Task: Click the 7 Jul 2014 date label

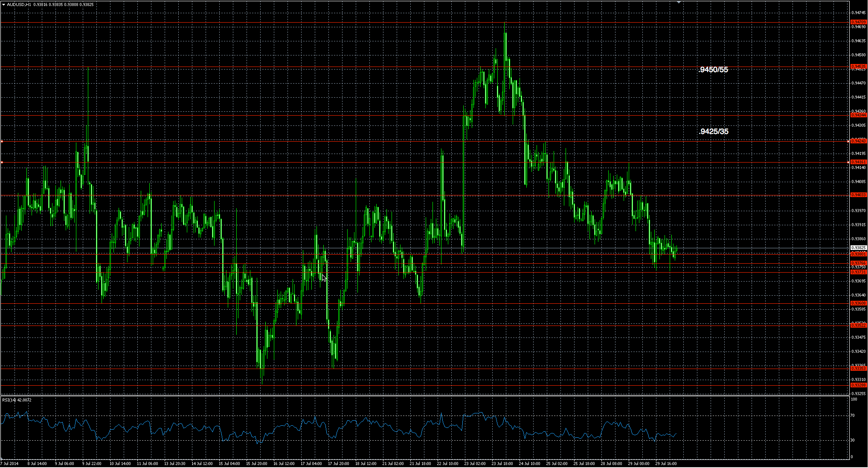Action: [9, 463]
